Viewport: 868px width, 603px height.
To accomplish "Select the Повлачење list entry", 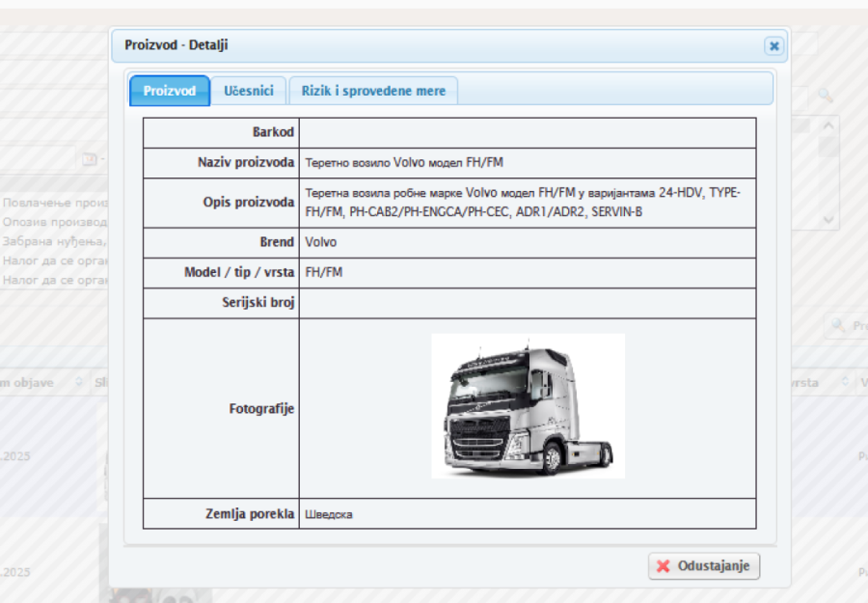I will click(55, 204).
